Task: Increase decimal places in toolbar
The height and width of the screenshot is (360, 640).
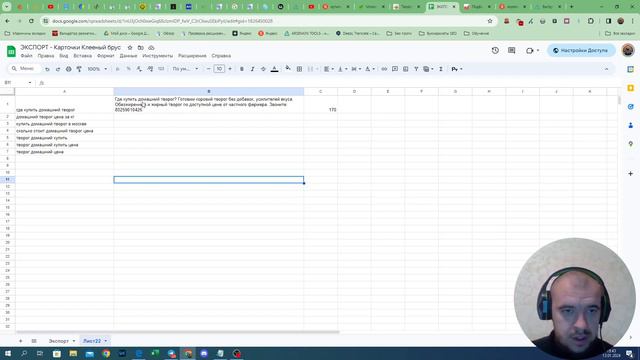Action: click(150, 69)
